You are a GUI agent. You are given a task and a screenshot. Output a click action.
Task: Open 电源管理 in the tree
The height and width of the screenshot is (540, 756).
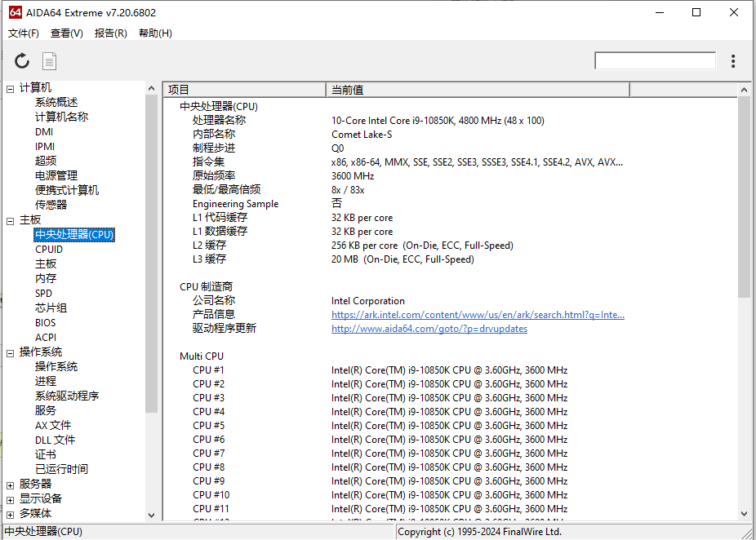pos(56,175)
